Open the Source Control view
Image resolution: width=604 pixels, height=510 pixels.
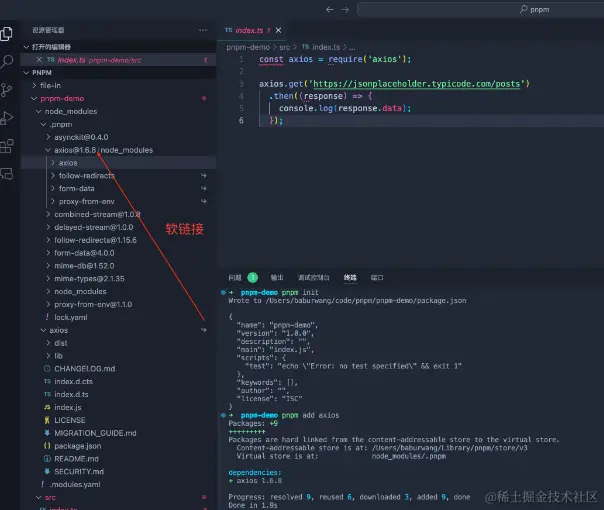(7, 90)
